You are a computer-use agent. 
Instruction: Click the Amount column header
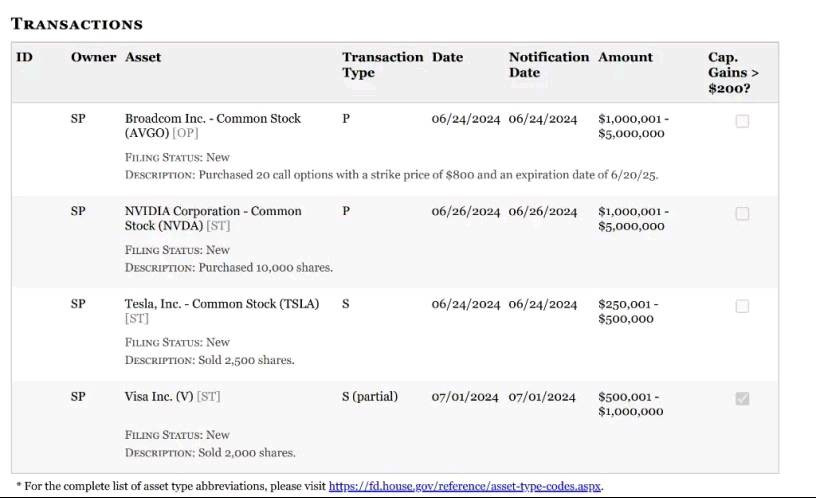(625, 57)
